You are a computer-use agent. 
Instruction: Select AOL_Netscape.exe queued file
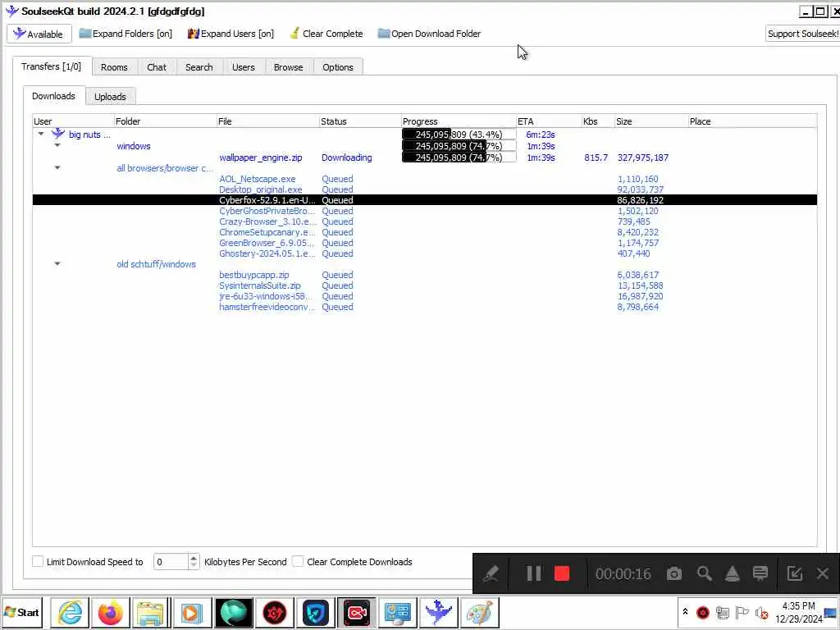pos(425,179)
